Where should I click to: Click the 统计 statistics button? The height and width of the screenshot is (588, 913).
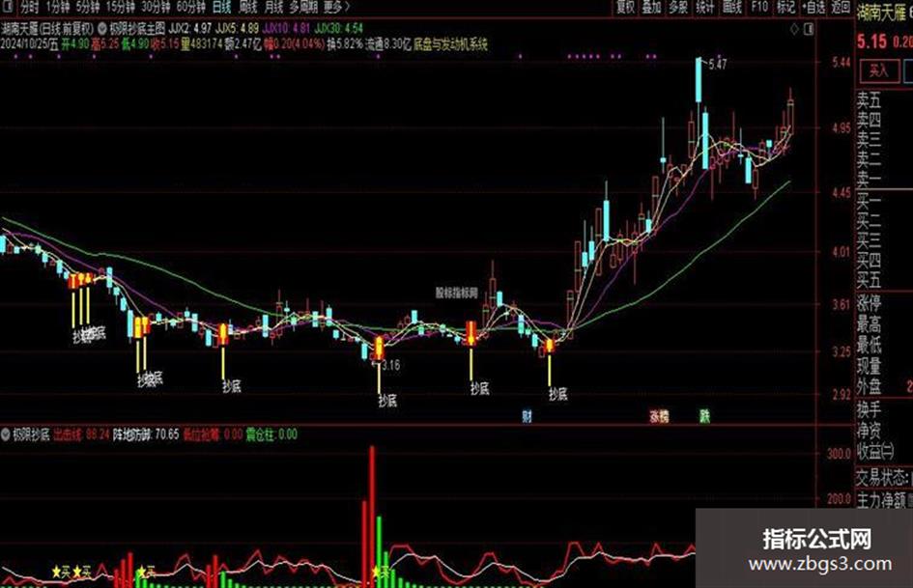(705, 7)
